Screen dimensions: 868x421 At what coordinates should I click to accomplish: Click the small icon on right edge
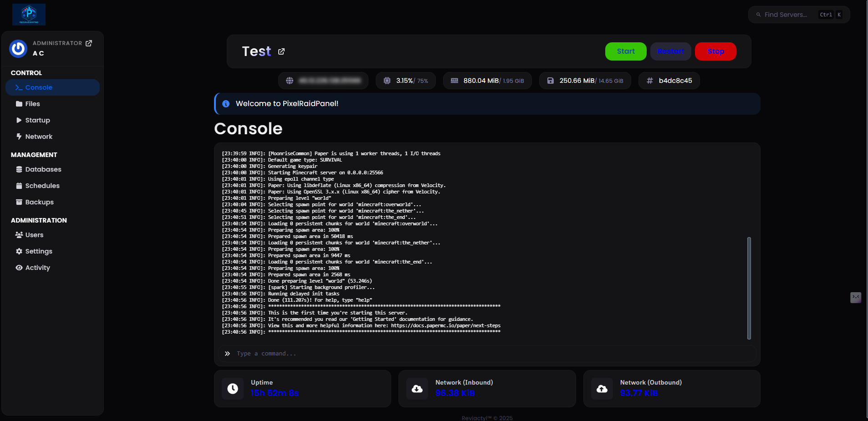pyautogui.click(x=856, y=297)
